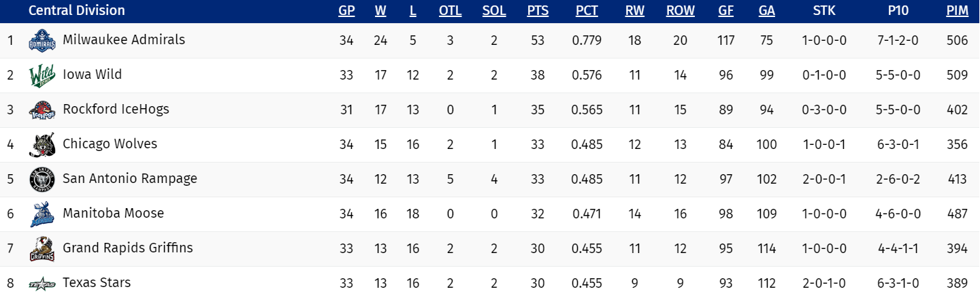
Task: Sort by SOL shootout losses header
Action: click(493, 11)
